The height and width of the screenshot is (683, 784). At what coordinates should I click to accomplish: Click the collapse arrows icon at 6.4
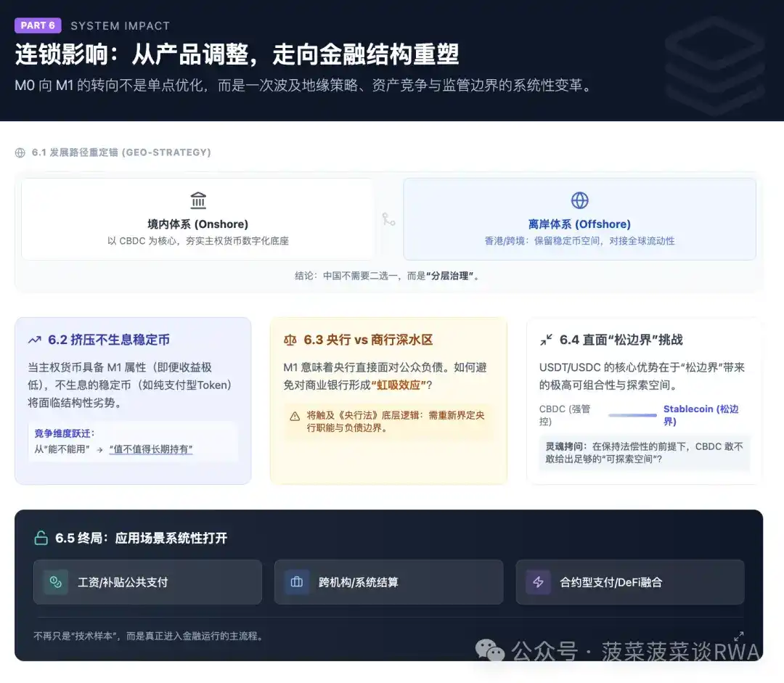coord(546,340)
